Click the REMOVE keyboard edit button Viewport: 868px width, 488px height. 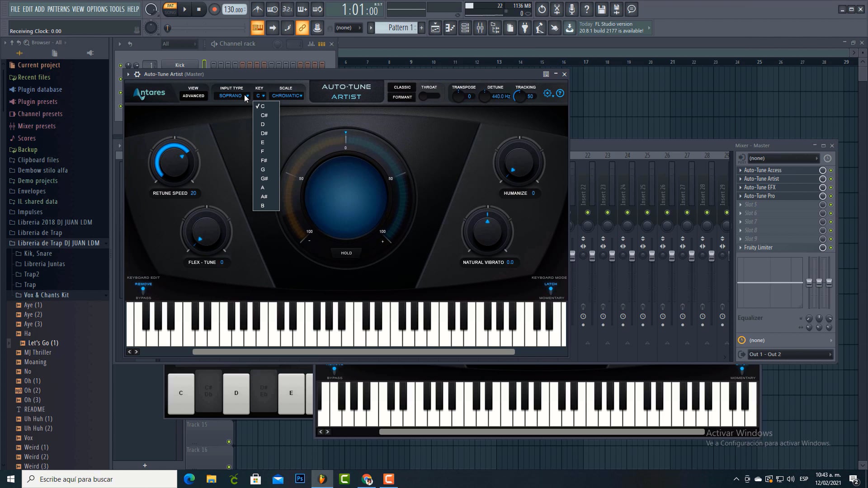point(144,284)
